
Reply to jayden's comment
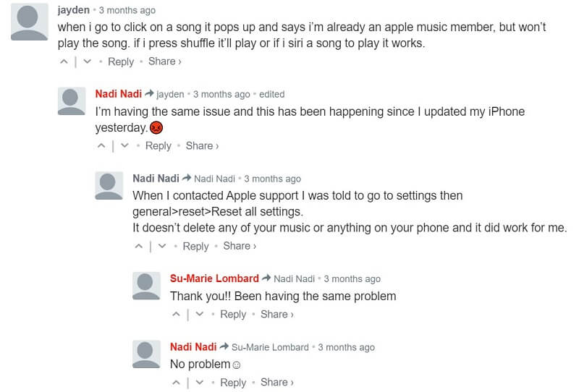coord(121,62)
